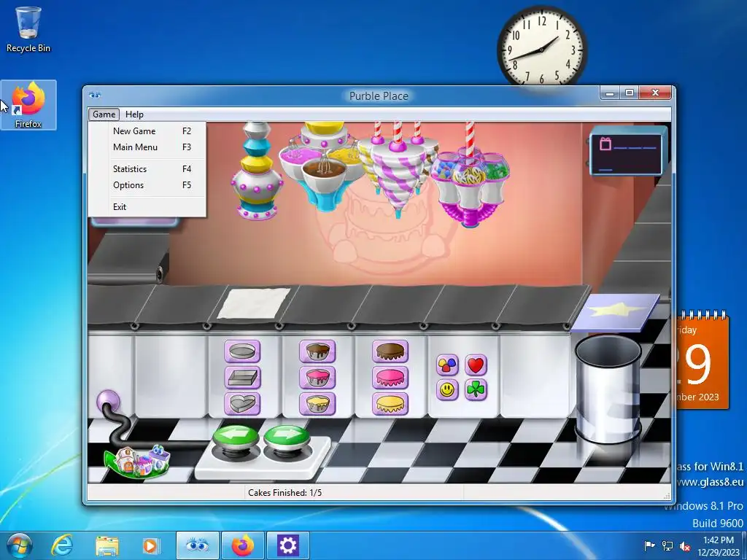Click the Action Center flag tray icon
Image resolution: width=747 pixels, height=560 pixels.
tap(649, 546)
